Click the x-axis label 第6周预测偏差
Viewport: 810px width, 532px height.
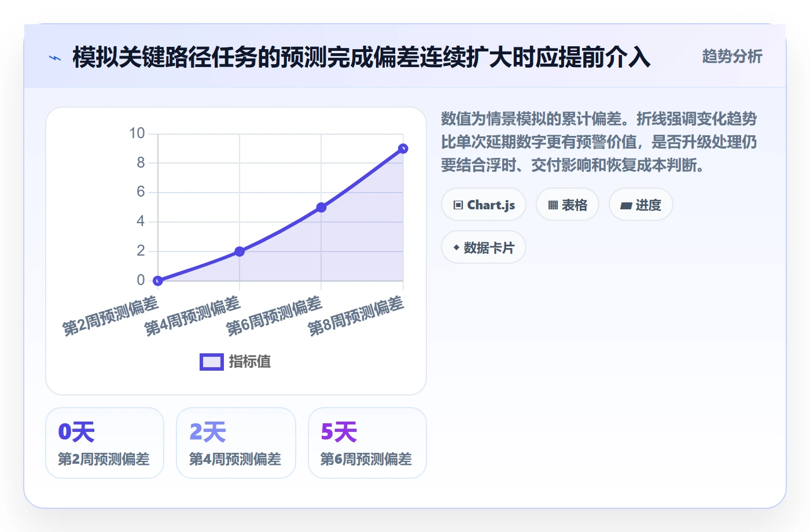(274, 316)
